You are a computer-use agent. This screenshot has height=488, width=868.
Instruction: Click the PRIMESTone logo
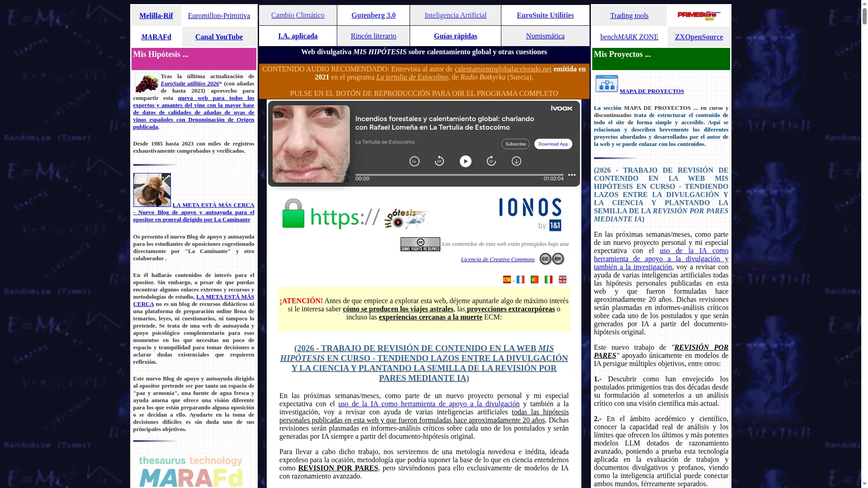point(699,16)
